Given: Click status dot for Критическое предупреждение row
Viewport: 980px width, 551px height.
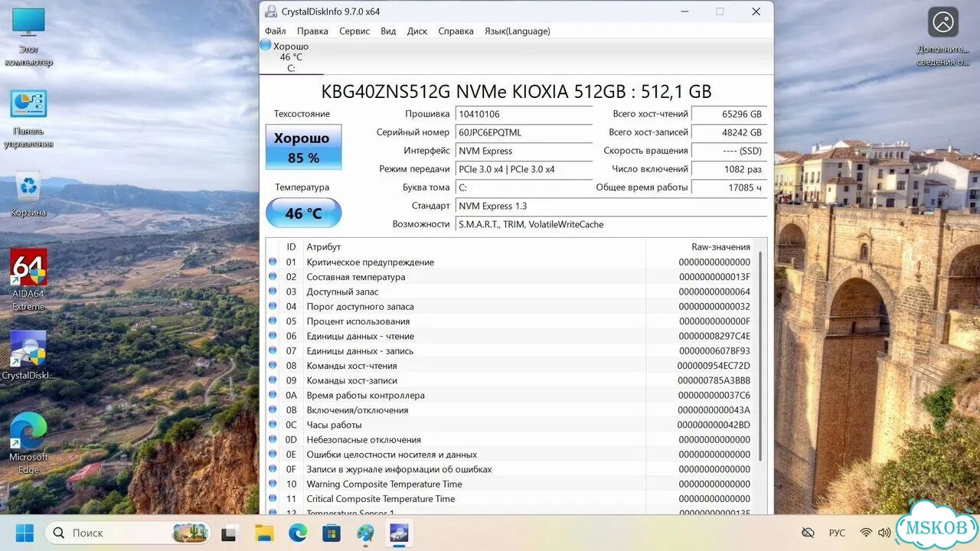Looking at the screenshot, I should point(273,262).
